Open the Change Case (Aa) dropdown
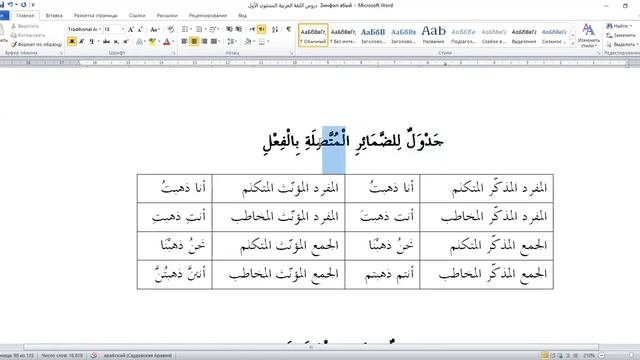Screen dimensions: 640x360 (154, 29)
